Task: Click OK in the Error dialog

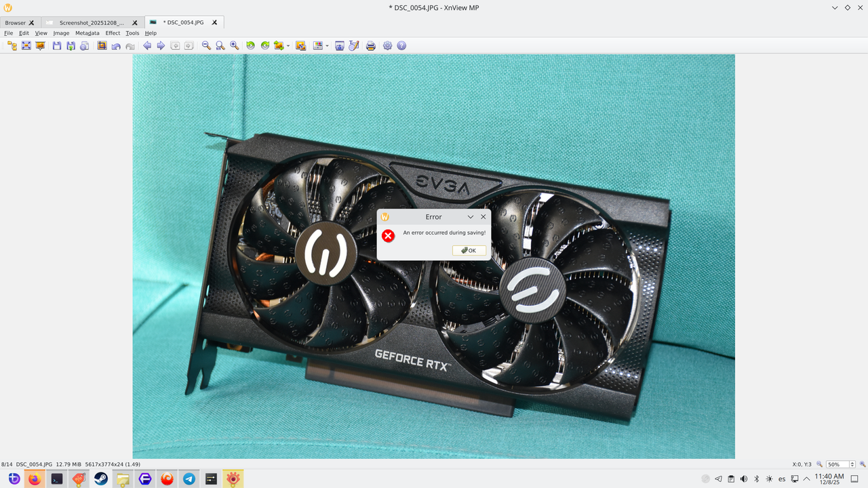Action: click(469, 250)
